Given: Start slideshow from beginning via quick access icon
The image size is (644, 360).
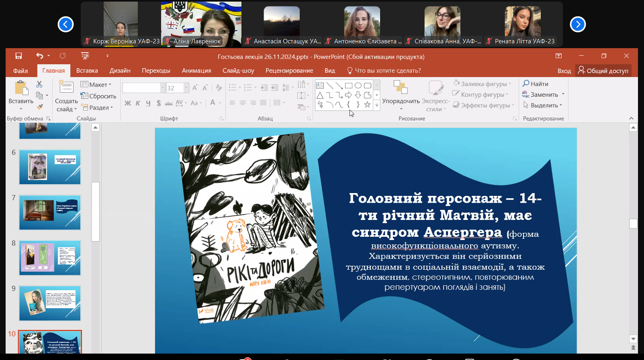Looking at the screenshot, I should 85,56.
